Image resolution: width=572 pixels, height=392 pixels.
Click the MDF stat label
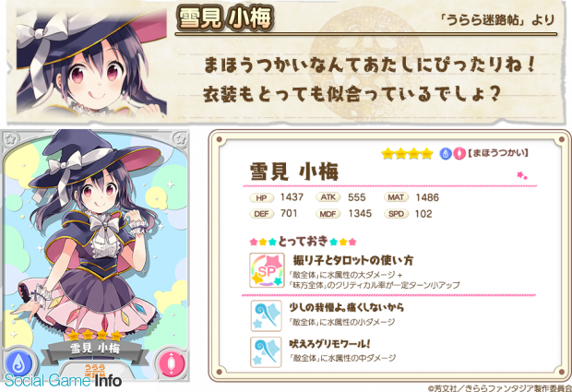coord(328,214)
